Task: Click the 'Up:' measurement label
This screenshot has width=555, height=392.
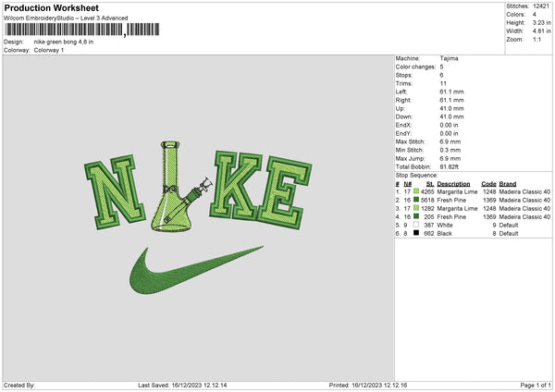Action: [x=400, y=108]
